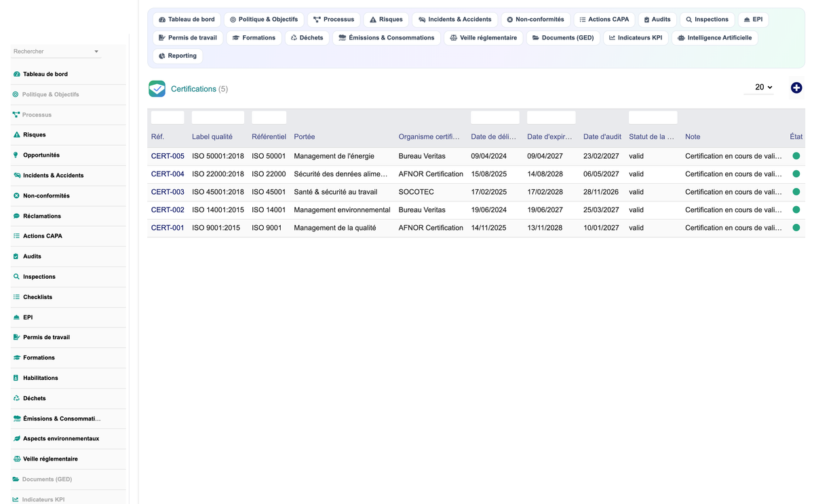Open the Indicateurs KPI top tab
814x504 pixels.
click(636, 38)
